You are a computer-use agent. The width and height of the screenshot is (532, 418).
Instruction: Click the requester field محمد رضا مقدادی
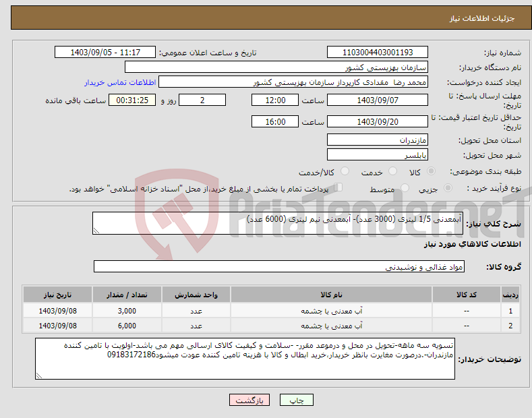(293, 82)
